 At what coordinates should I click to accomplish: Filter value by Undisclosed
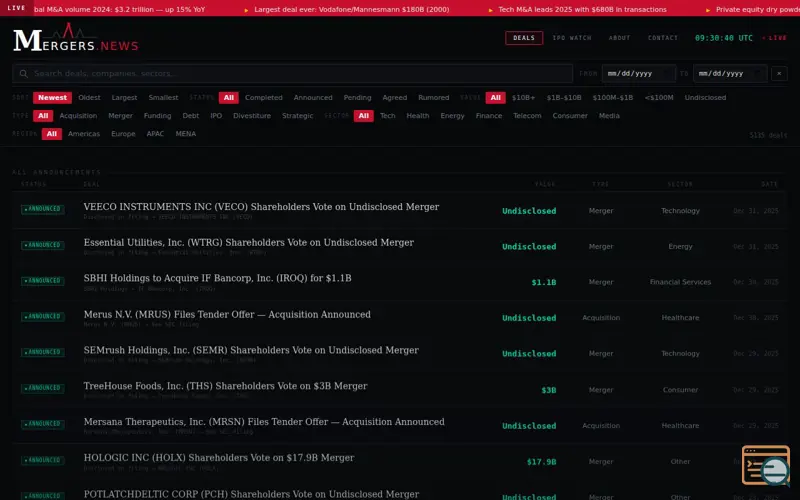pos(705,97)
